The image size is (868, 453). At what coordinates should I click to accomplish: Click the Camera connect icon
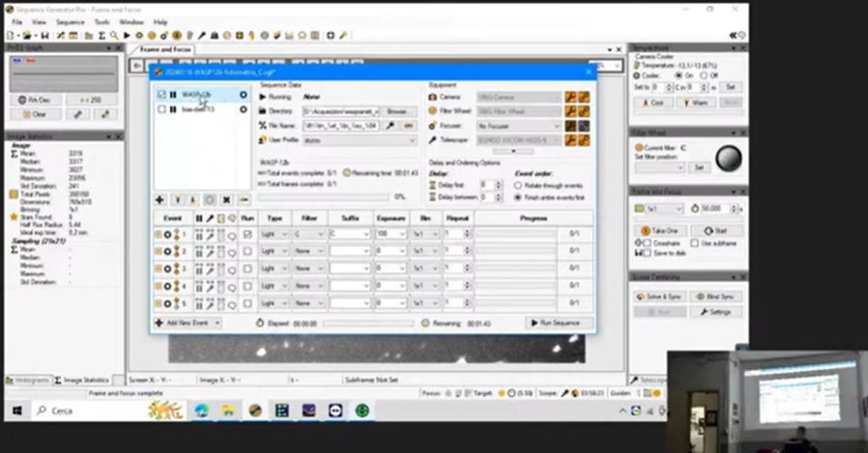pos(584,98)
